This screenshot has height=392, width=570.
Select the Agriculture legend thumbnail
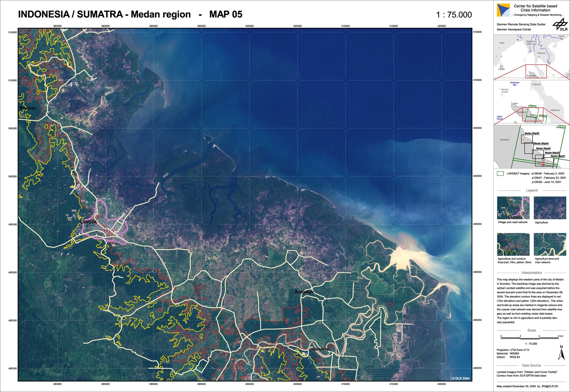point(550,208)
